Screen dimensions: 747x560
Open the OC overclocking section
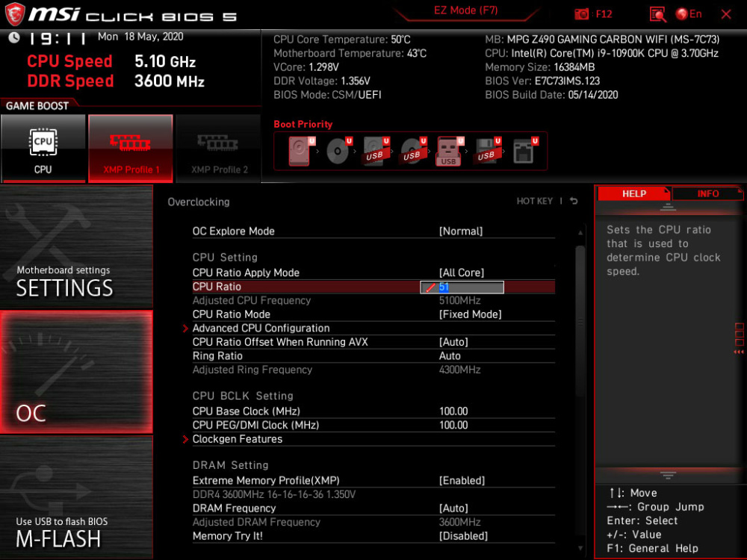tap(76, 373)
